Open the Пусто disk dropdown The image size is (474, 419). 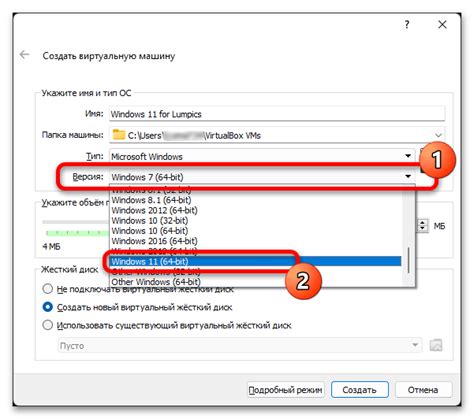[240, 345]
